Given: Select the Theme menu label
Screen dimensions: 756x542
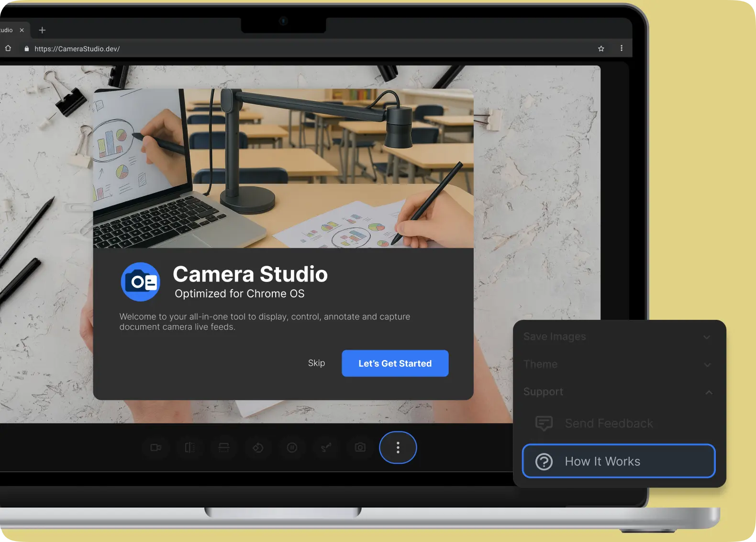Looking at the screenshot, I should 540,364.
